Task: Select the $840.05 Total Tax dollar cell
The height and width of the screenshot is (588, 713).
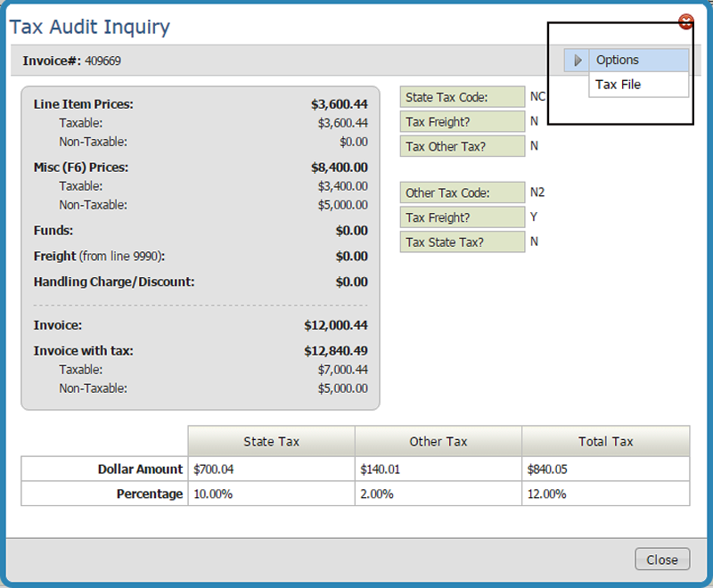Action: pos(605,469)
